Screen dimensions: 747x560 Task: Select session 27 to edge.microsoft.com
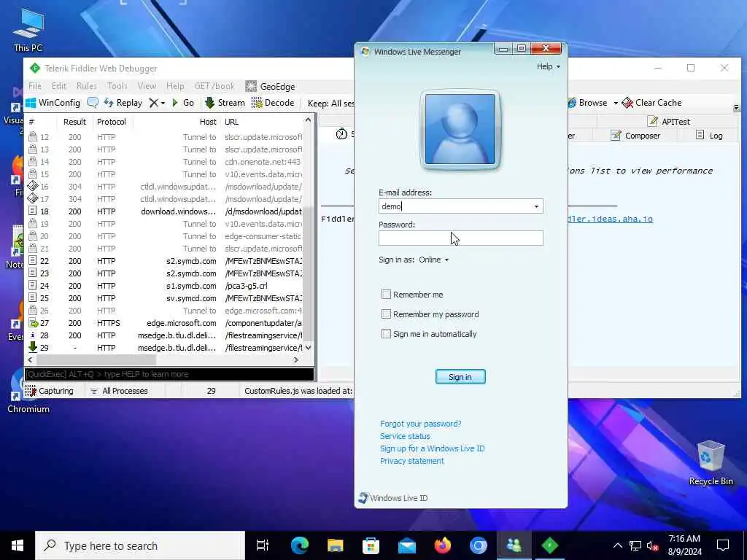click(x=165, y=323)
